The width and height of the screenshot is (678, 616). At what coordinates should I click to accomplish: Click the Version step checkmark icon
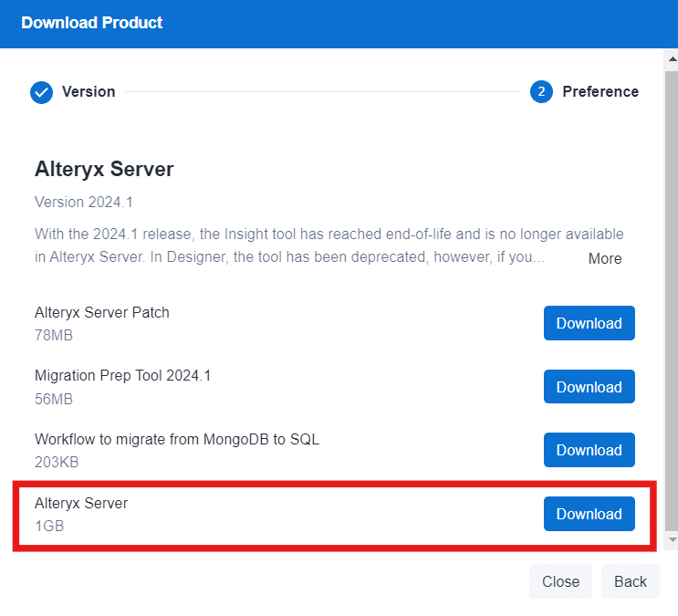[42, 92]
